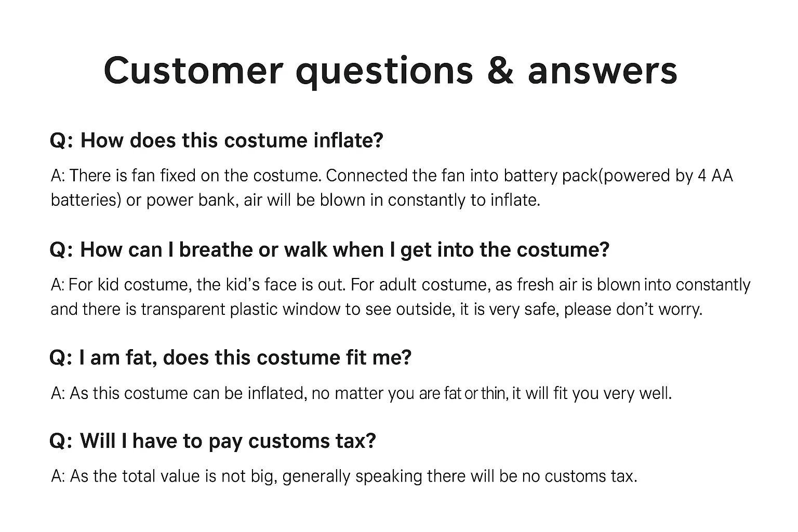Click the 'A:' label before 'As this costume'
The image size is (798, 532).
(58, 393)
